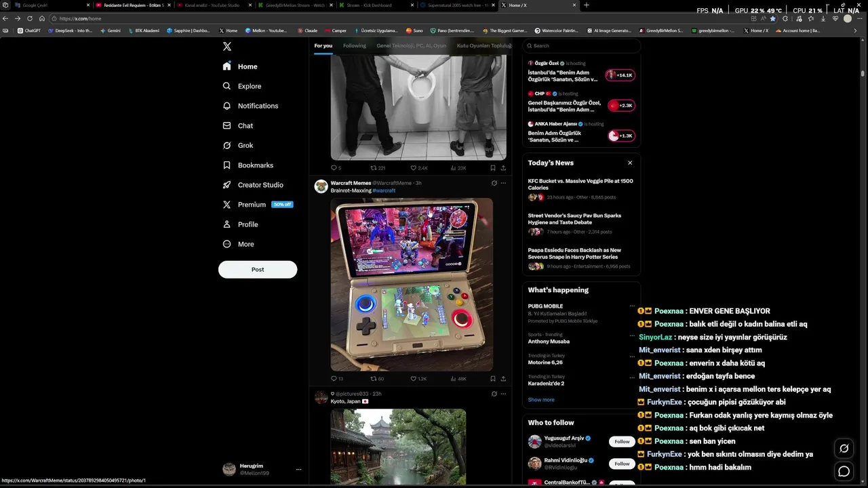868x488 pixels.
Task: Like the urinal photo post with 2.4K likes
Action: coord(419,168)
